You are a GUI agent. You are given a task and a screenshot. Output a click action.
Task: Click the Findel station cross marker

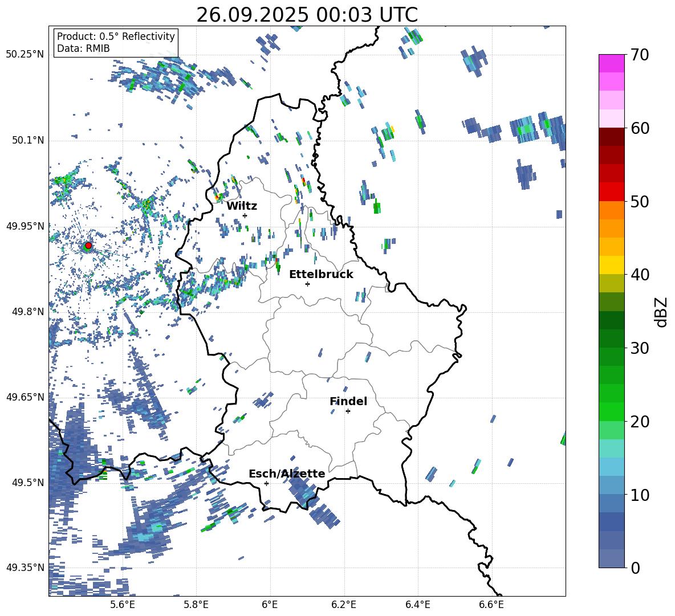click(348, 411)
